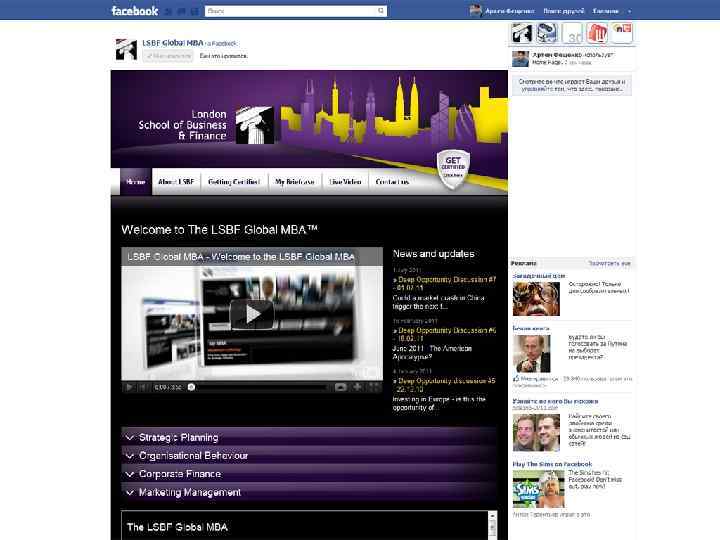Click the Facebook logo in header

click(x=135, y=11)
